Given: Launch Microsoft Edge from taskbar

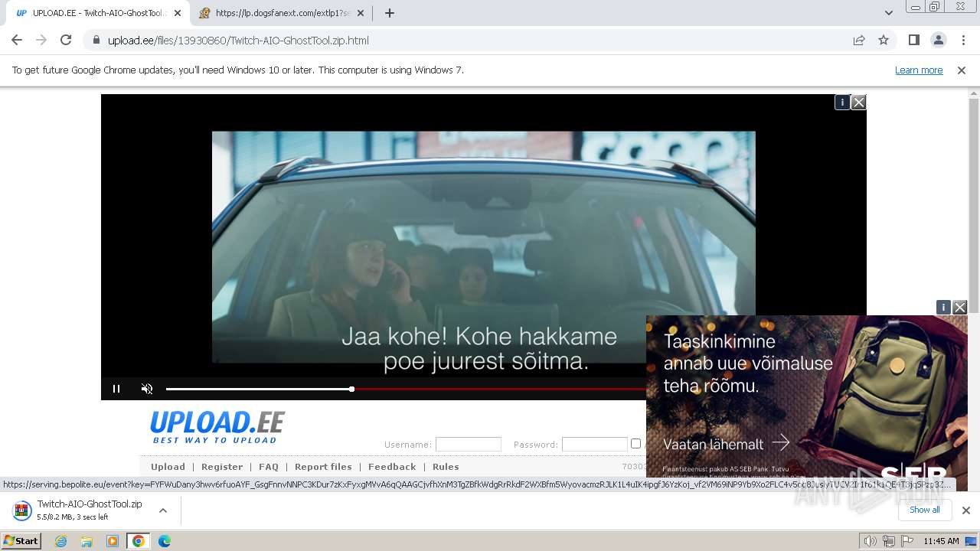Looking at the screenshot, I should [165, 541].
